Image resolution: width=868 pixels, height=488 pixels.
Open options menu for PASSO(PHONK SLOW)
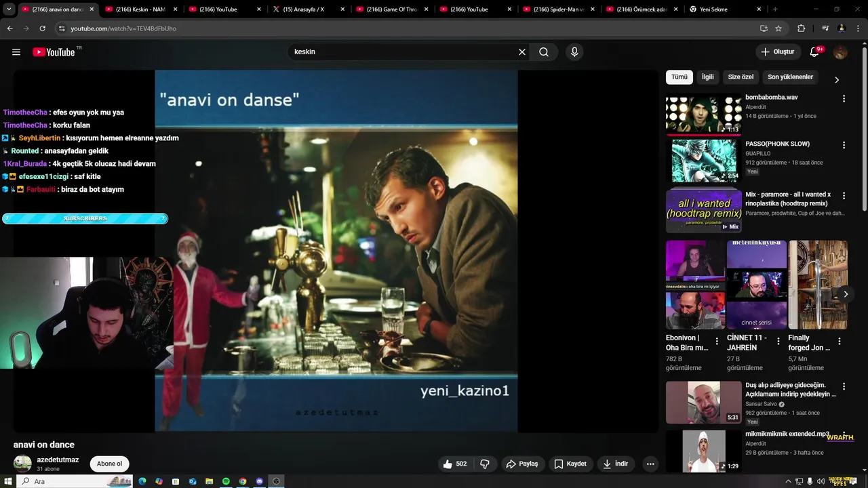tap(844, 145)
